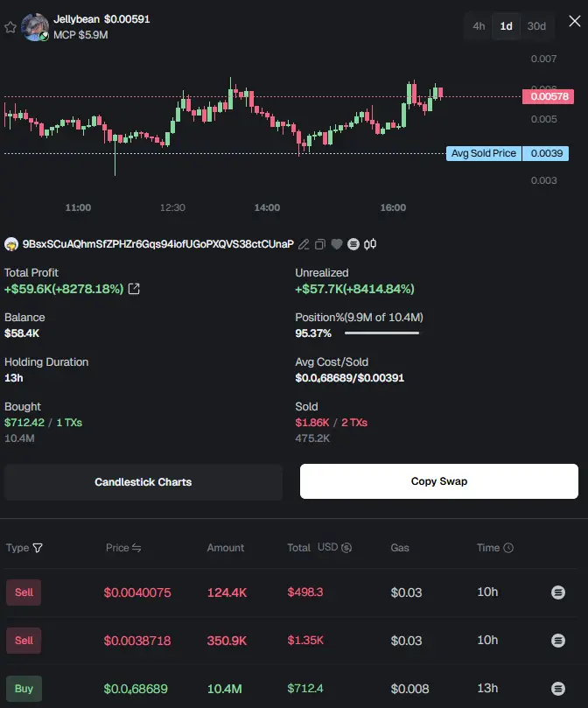The width and height of the screenshot is (588, 708).
Task: Click the Avg Sold Price chart label
Action: click(484, 153)
